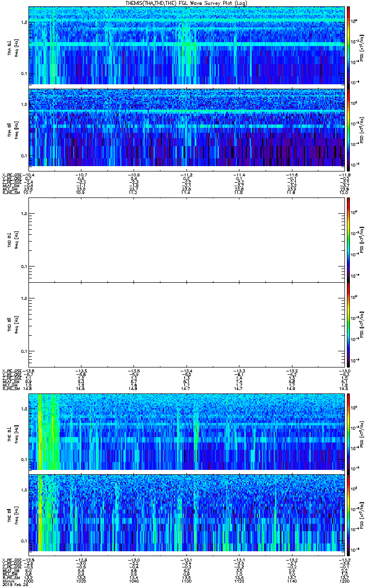Click the '1200' time tick label
Viewport: 368px width, 588px height.
click(344, 581)
